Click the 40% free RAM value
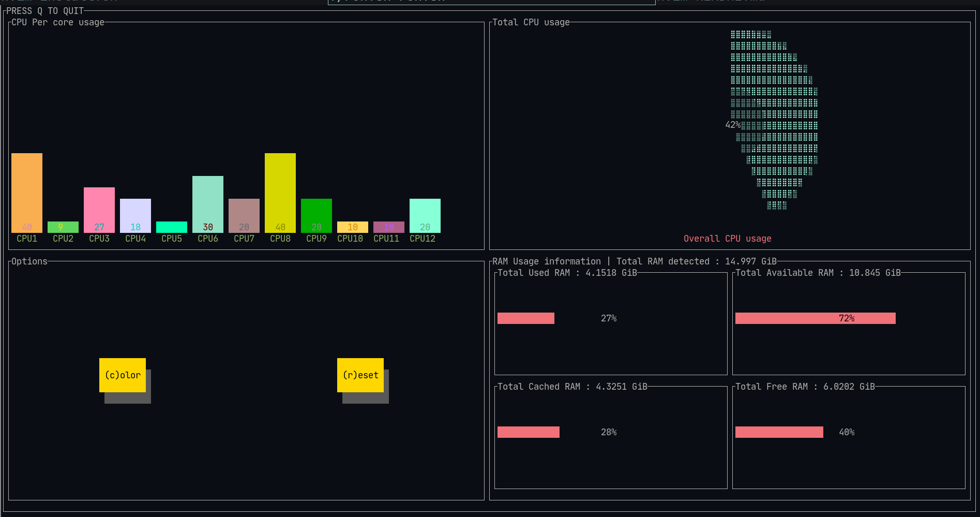This screenshot has height=517, width=980. click(847, 432)
